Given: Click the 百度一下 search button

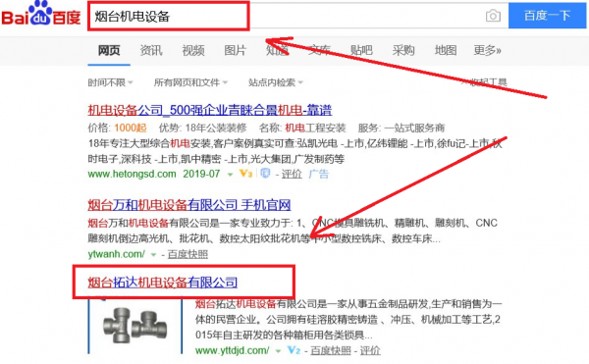Looking at the screenshot, I should (548, 16).
